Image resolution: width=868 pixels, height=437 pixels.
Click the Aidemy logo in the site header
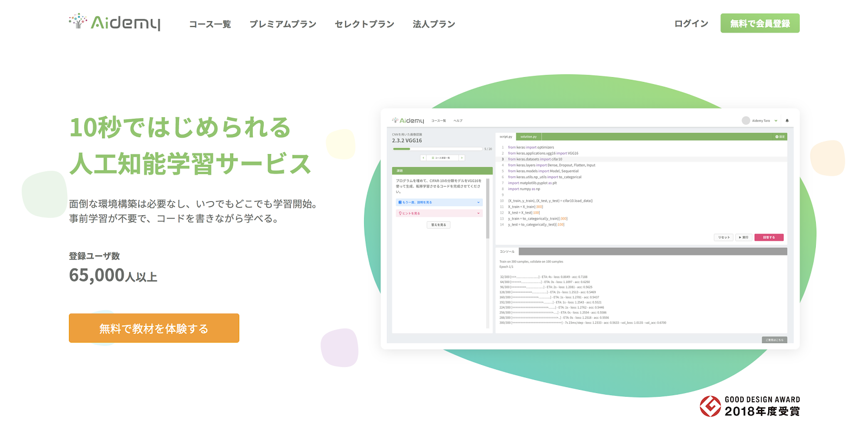click(x=114, y=22)
